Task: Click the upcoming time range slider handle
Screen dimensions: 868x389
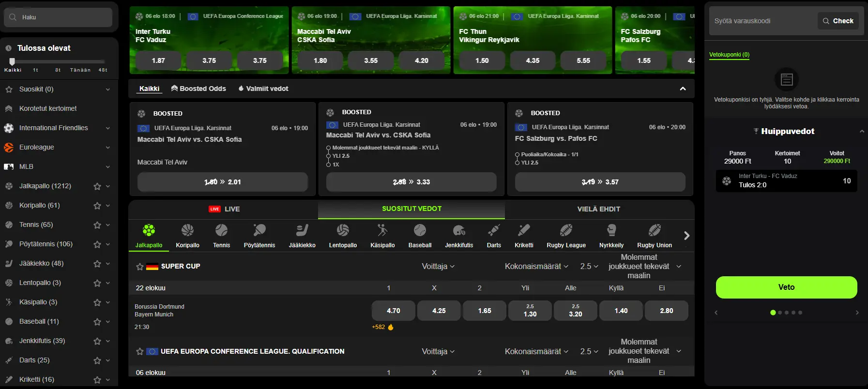Action: pos(12,61)
